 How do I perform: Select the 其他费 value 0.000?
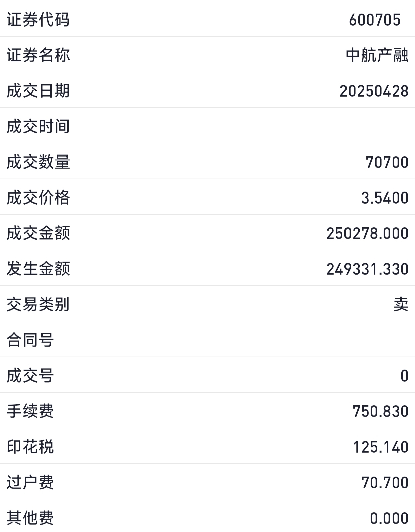pos(389,518)
